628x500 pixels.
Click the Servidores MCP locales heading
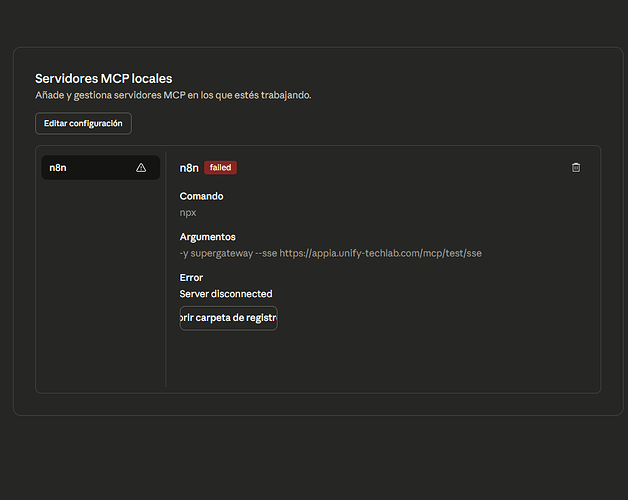pyautogui.click(x=103, y=78)
